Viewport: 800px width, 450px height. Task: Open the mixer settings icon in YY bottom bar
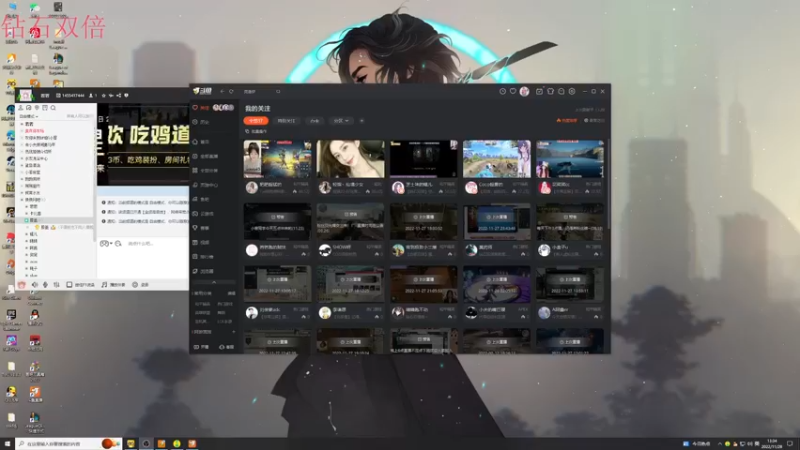pyautogui.click(x=57, y=285)
